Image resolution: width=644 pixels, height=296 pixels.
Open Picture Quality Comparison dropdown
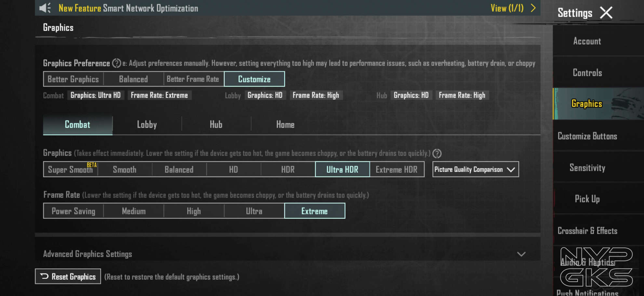point(475,170)
